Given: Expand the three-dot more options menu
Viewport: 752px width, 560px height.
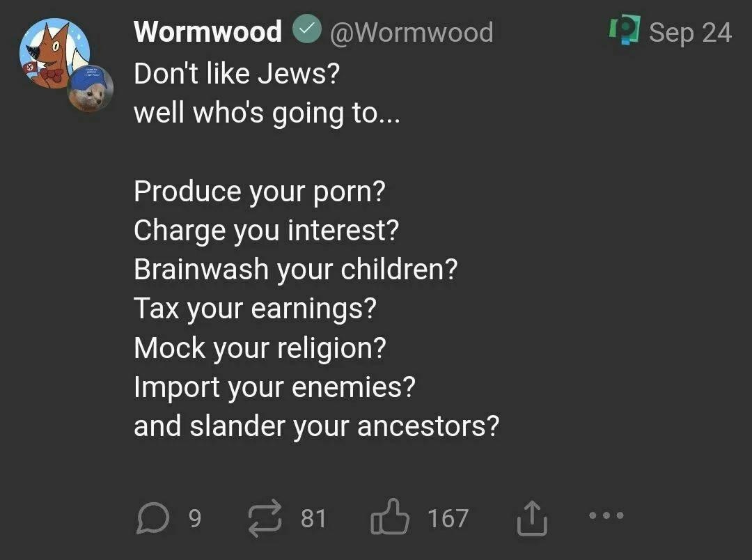Looking at the screenshot, I should (606, 516).
